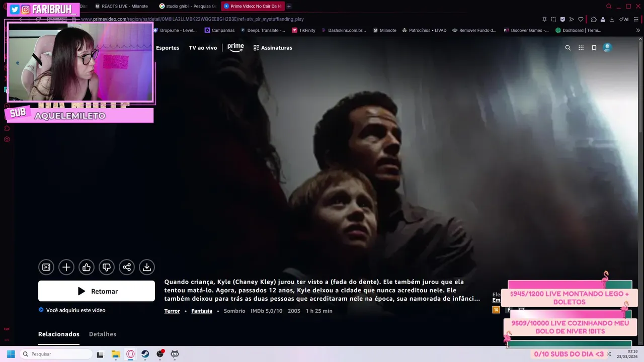Viewport: 644px width, 362px height.
Task: Click the age rating 14 badge
Action: point(496,310)
